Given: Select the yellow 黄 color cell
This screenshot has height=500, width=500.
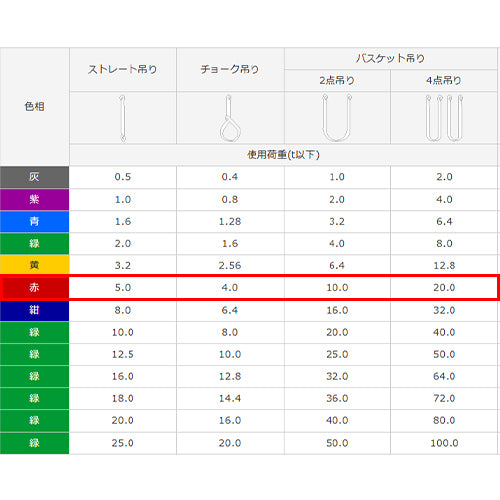Looking at the screenshot, I should tap(34, 265).
